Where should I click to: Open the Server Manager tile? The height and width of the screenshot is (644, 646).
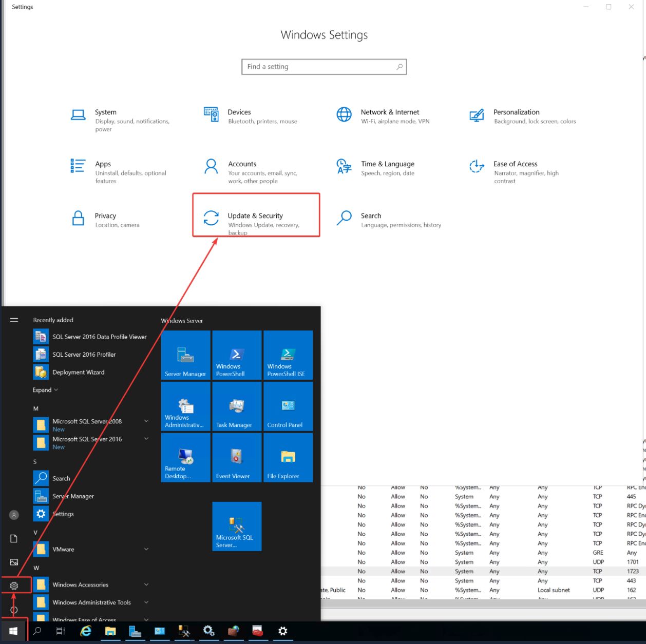(186, 355)
